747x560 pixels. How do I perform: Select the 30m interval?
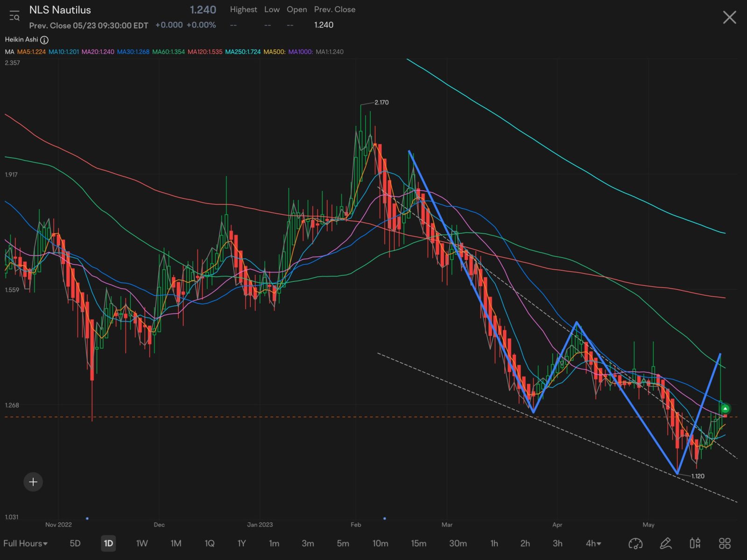[x=458, y=543]
